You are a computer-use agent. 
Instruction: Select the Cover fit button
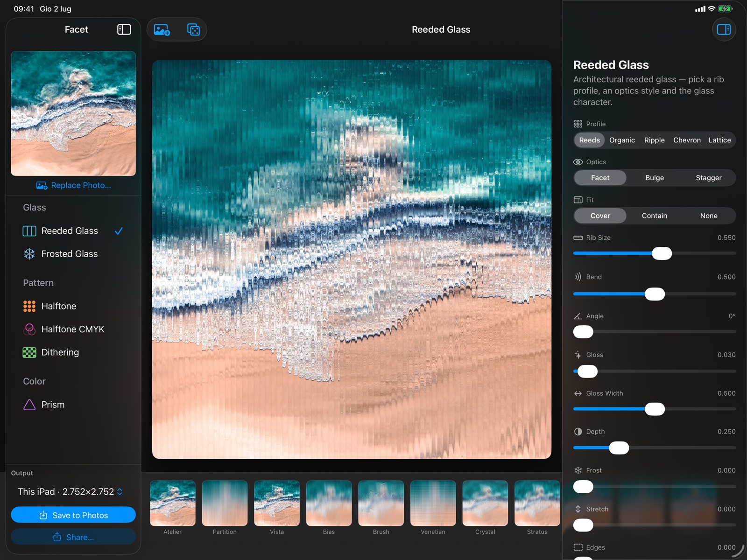[x=600, y=216]
